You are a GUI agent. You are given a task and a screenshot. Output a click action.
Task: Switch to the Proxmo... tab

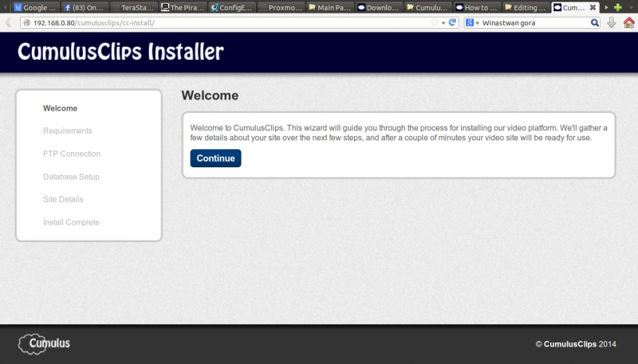tap(282, 7)
